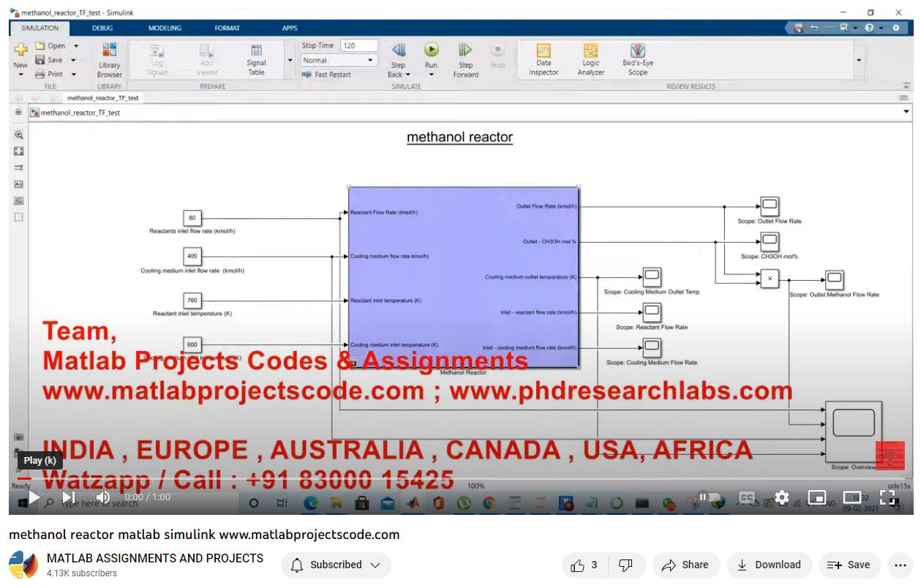Like the video

point(585,565)
